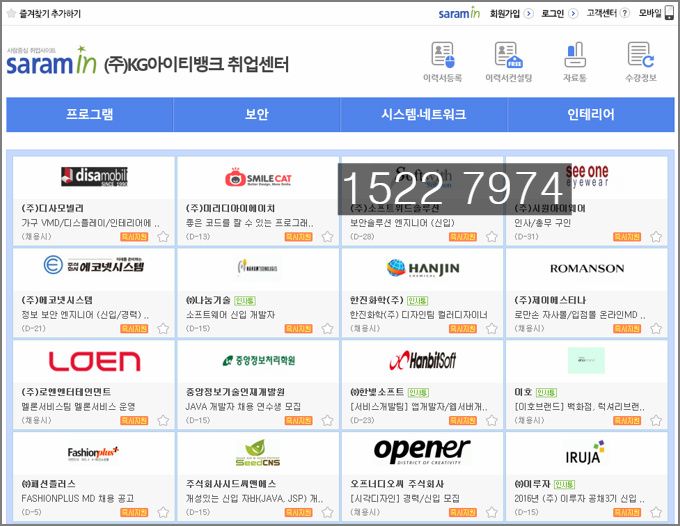Screen dimensions: 680x526
Task: Click the disamobili company logo
Action: 94,176
